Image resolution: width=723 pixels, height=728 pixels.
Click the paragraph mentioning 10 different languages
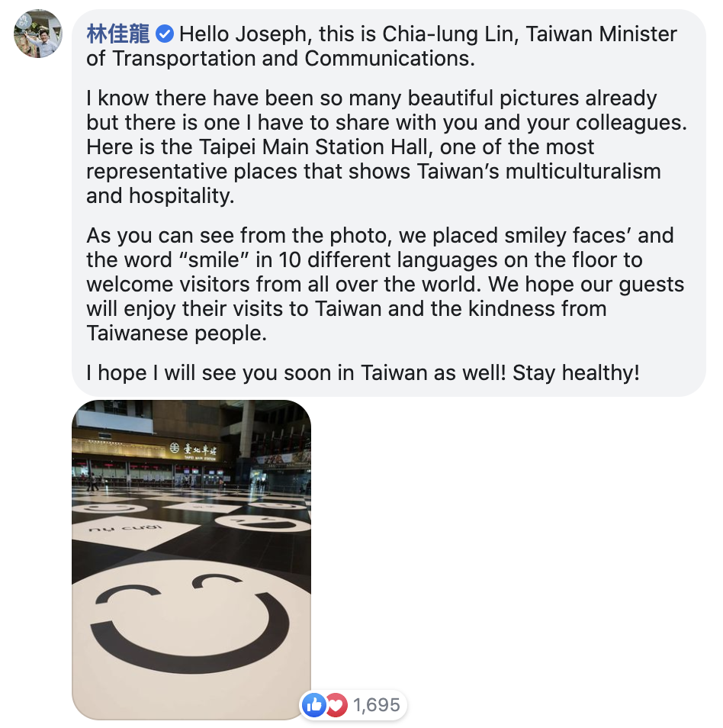385,284
